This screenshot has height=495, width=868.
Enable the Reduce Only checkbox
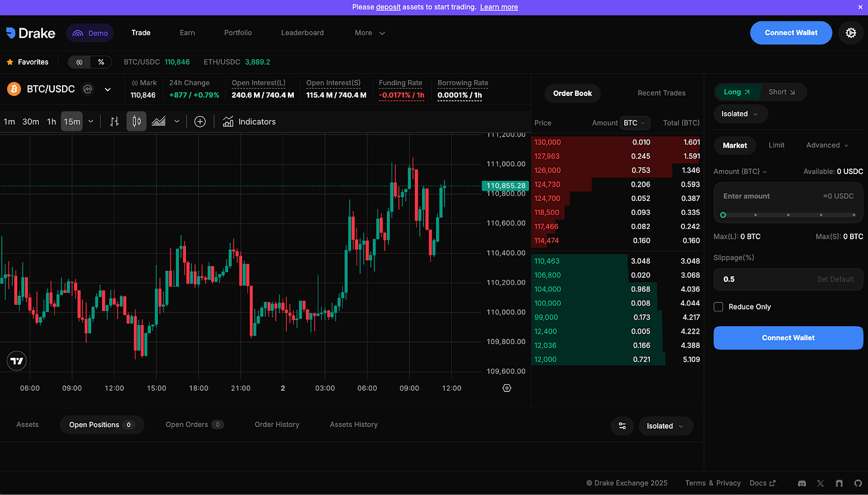(x=718, y=307)
